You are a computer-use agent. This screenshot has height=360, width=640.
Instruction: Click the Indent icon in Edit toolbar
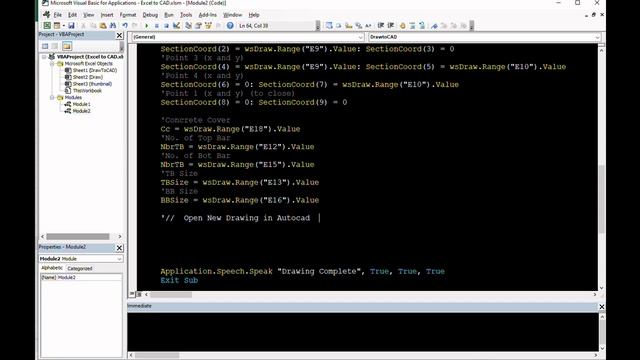(381, 26)
